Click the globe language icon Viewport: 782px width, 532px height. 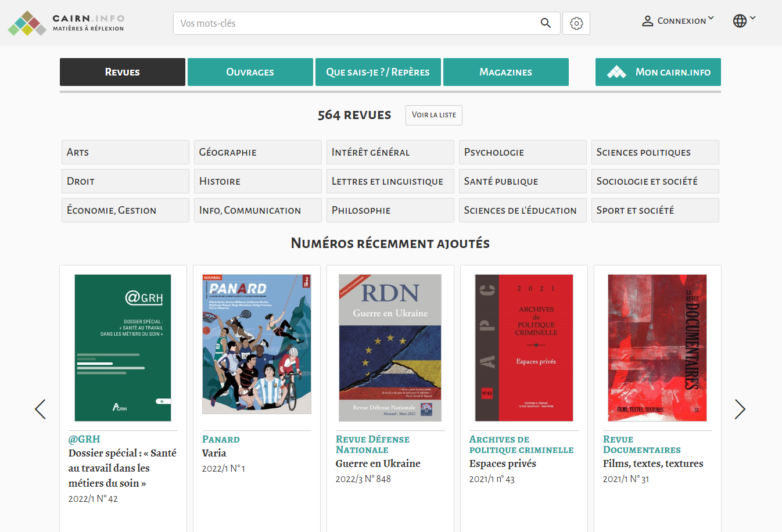pos(740,20)
